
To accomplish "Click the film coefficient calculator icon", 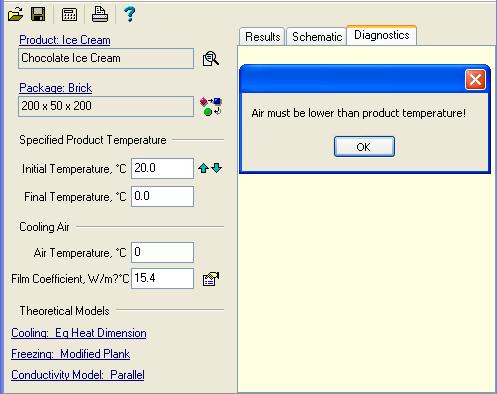I will [211, 279].
